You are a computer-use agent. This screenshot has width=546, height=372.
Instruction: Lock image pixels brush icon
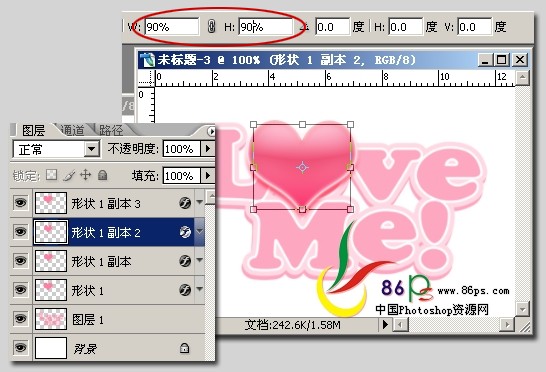(x=69, y=175)
